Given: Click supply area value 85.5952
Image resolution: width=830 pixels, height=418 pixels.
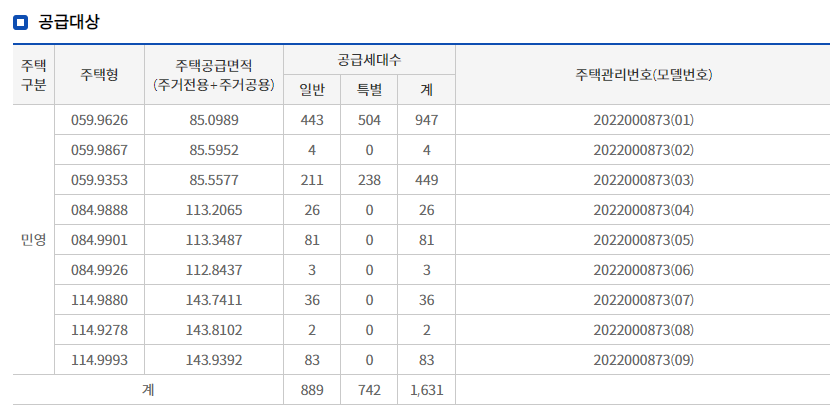Looking at the screenshot, I should click(x=214, y=150).
